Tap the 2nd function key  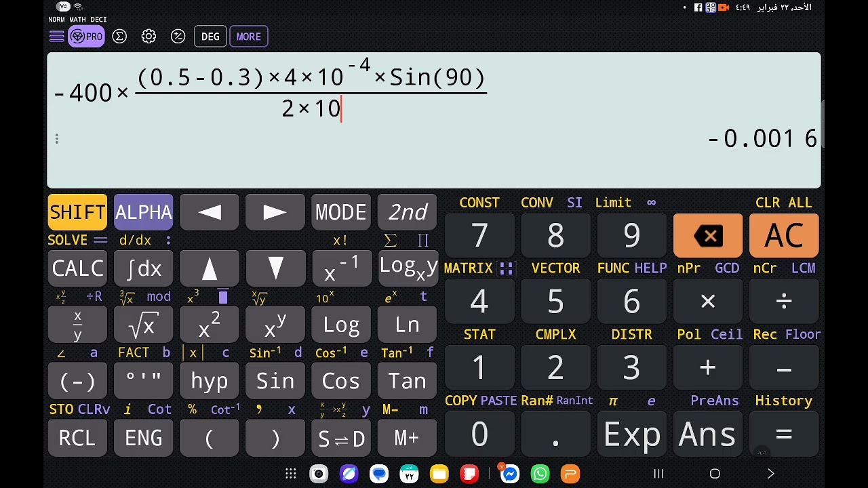coord(408,212)
